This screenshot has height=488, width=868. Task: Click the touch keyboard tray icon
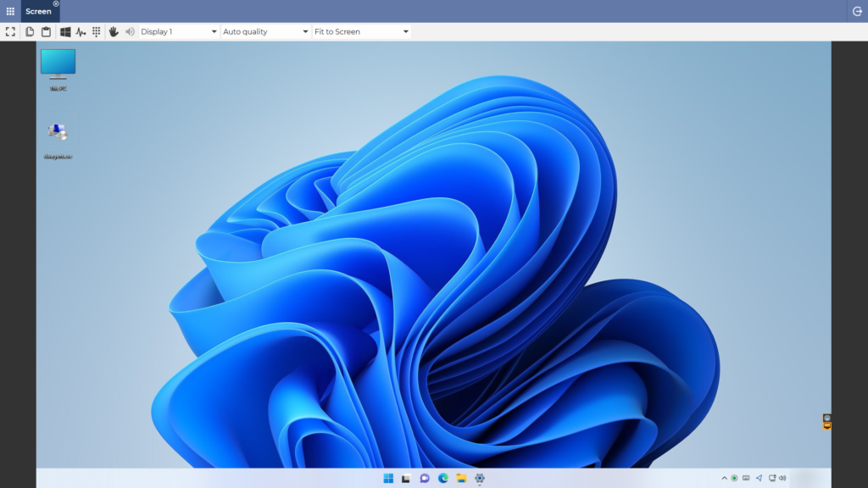pyautogui.click(x=746, y=478)
